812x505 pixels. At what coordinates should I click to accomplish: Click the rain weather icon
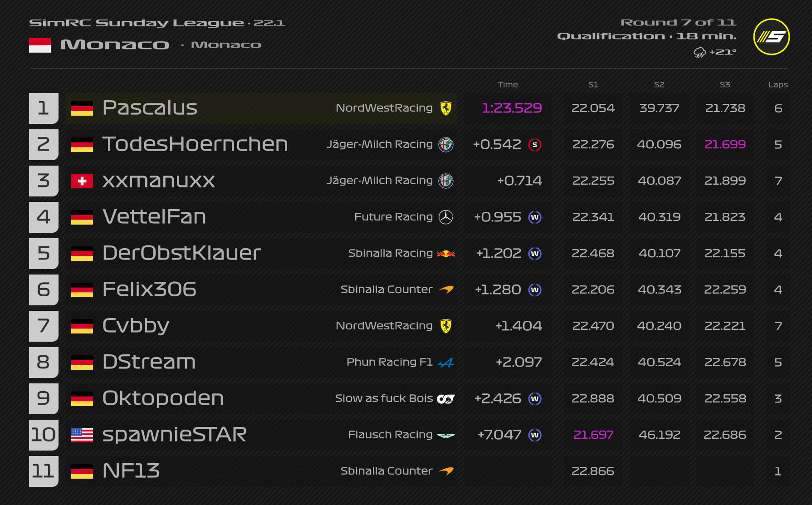click(699, 53)
